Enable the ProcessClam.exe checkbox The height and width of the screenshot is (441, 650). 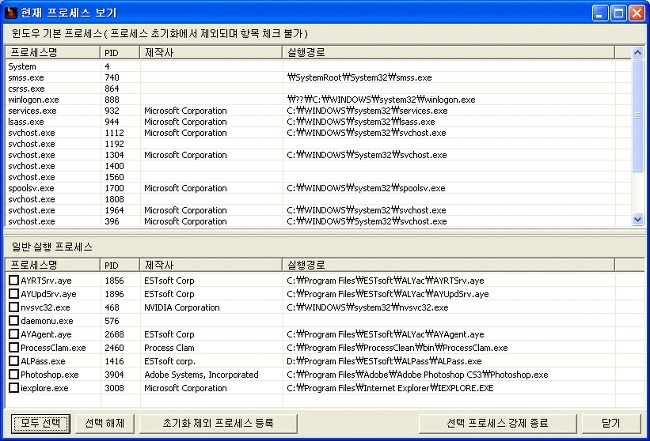click(14, 348)
